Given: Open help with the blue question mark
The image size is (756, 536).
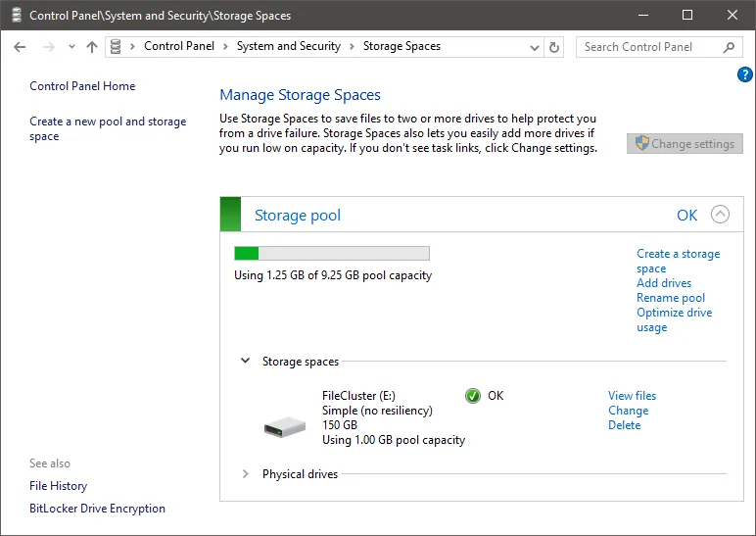Looking at the screenshot, I should point(744,74).
